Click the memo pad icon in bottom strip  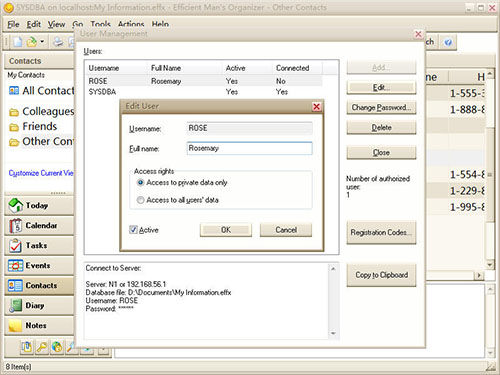[x=27, y=347]
